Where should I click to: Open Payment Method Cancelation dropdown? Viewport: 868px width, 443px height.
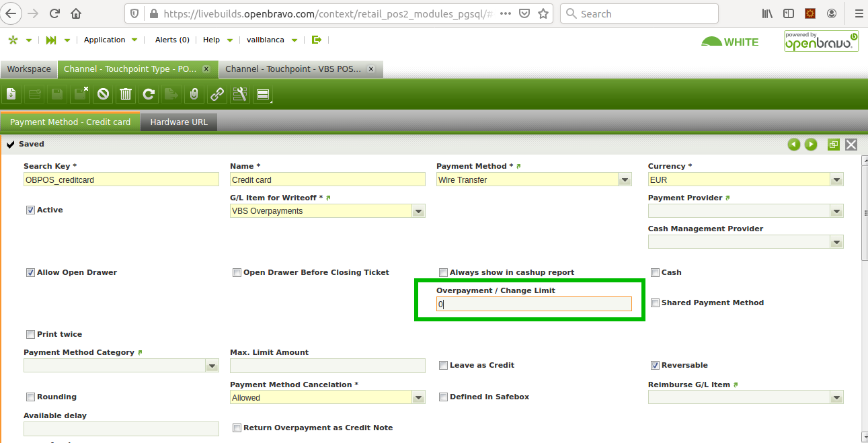418,398
